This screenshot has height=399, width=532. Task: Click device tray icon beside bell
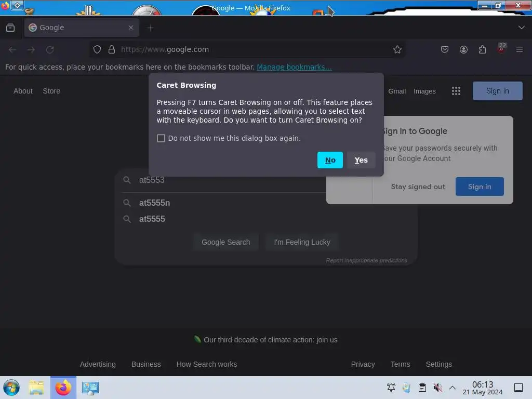[x=406, y=388]
